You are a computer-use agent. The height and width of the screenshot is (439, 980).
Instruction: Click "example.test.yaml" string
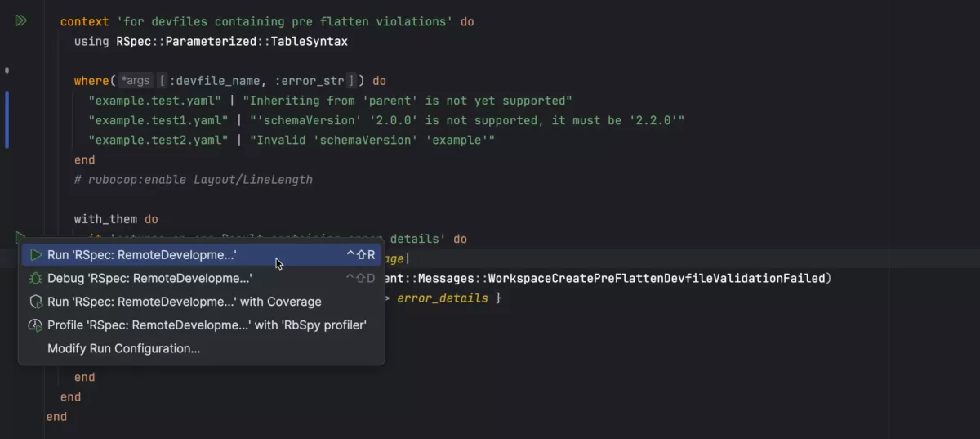(155, 101)
